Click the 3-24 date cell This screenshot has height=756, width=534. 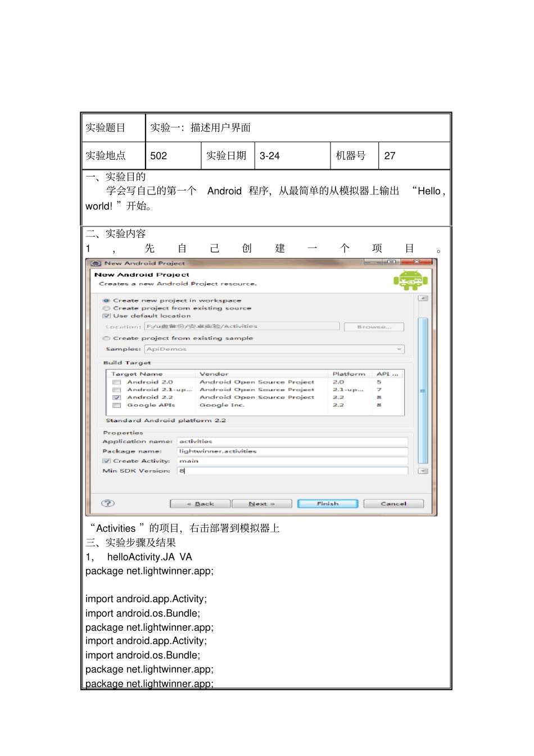tap(293, 156)
